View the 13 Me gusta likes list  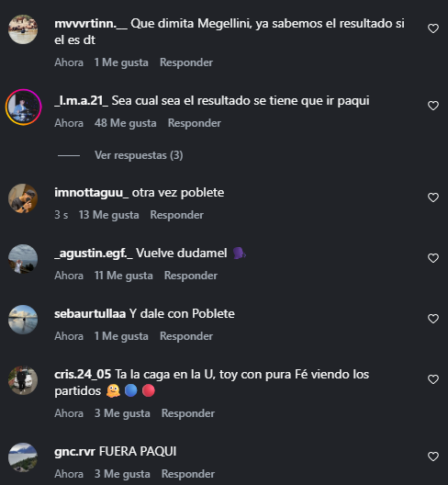click(109, 215)
